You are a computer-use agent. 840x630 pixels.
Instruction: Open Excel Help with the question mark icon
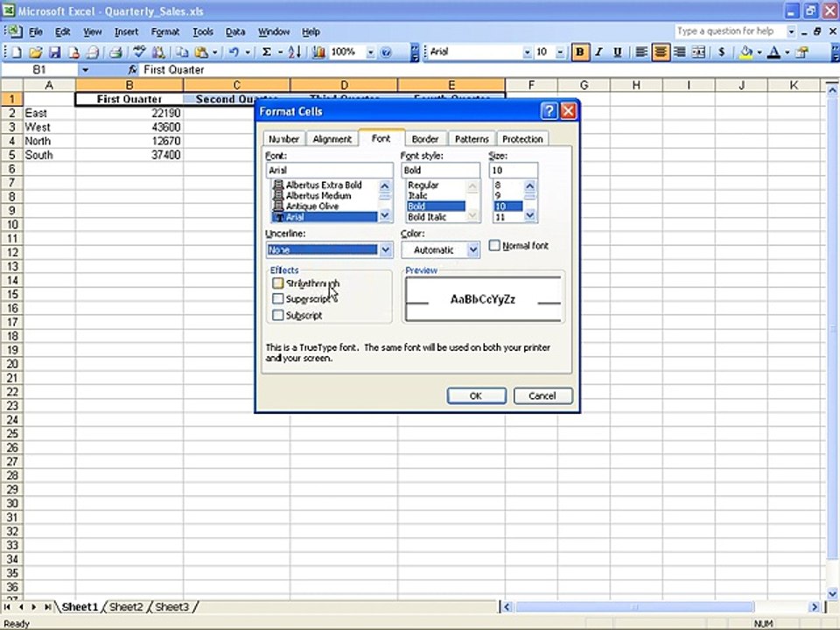click(386, 52)
